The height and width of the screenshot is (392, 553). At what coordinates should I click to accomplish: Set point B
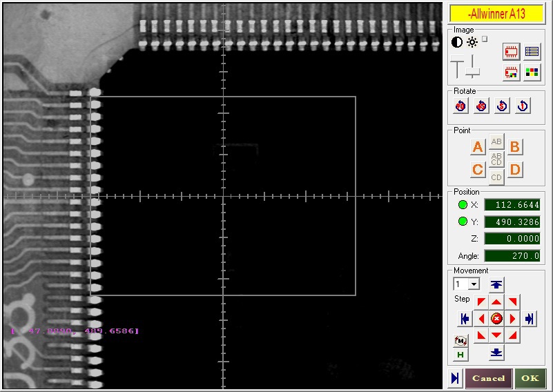click(515, 147)
